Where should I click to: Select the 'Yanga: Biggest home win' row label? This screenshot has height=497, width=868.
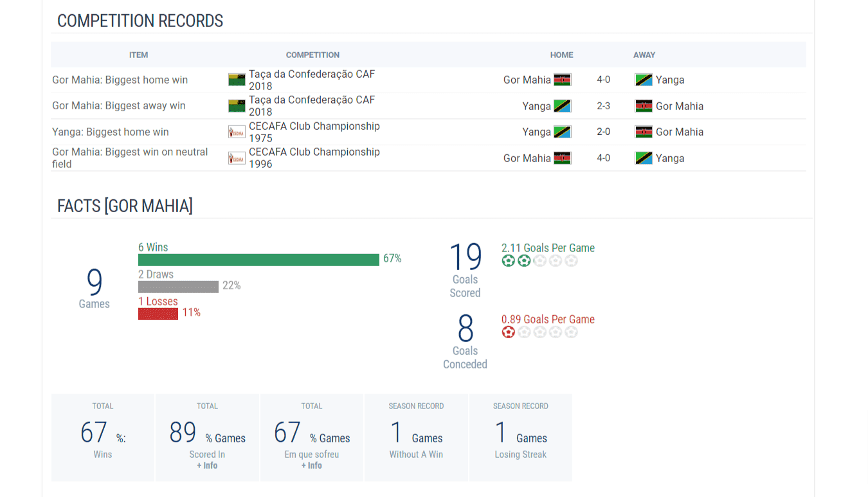pyautogui.click(x=111, y=132)
